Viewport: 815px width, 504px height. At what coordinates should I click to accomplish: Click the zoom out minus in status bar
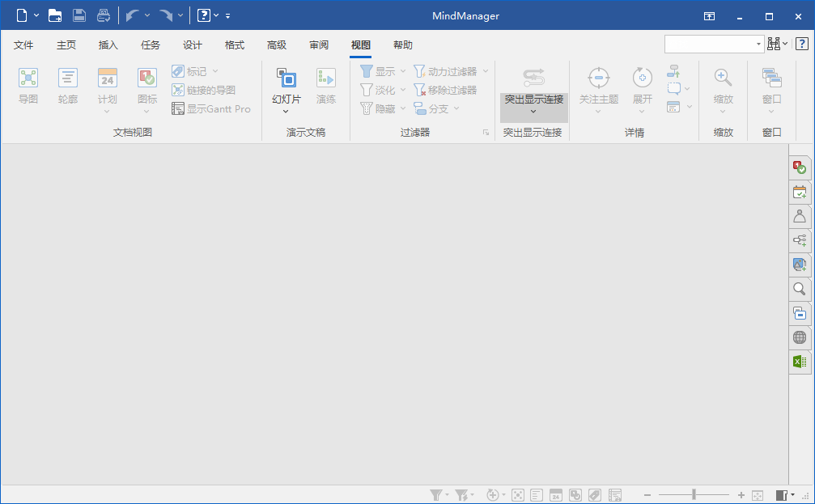(647, 495)
